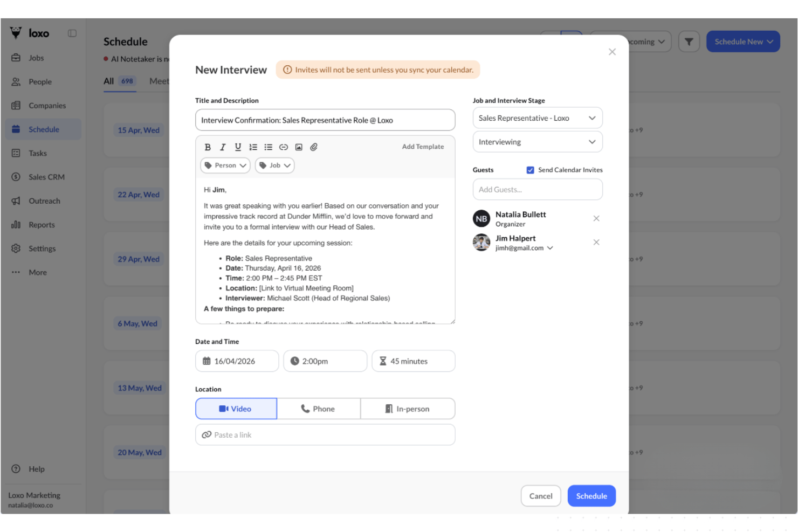
Task: Open Interviewing stage dropdown
Action: coord(538,142)
